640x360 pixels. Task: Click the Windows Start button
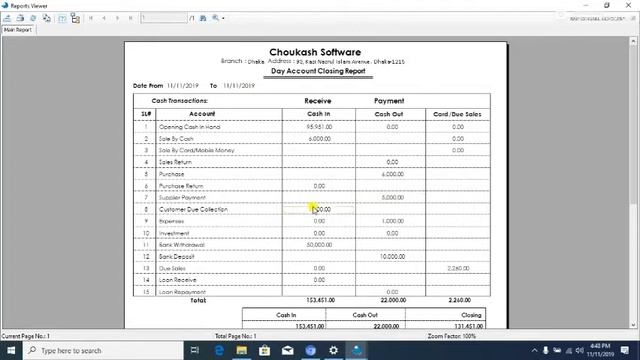11,350
